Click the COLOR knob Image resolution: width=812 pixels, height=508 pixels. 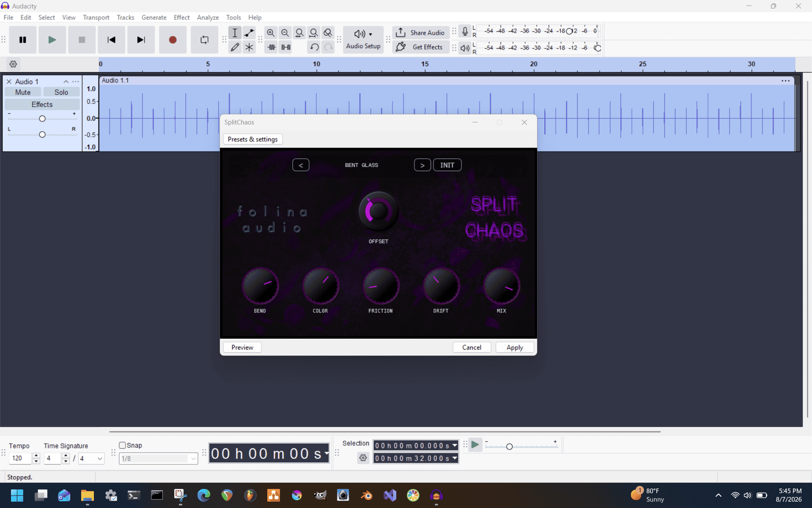tap(321, 286)
